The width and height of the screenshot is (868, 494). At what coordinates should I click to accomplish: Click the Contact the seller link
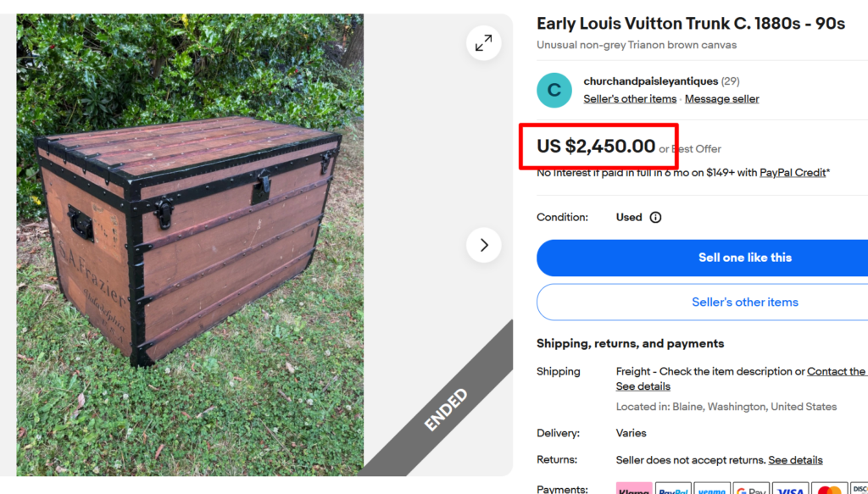(x=837, y=371)
